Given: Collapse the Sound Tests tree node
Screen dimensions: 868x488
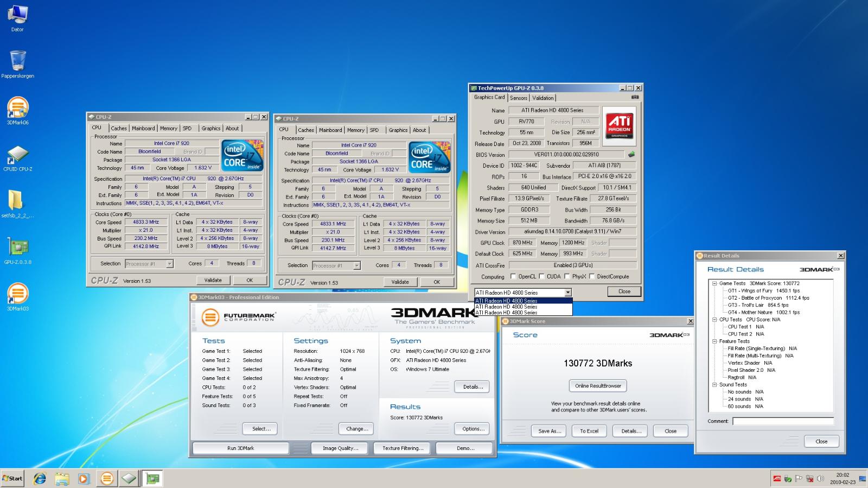Looking at the screenshot, I should [x=714, y=385].
